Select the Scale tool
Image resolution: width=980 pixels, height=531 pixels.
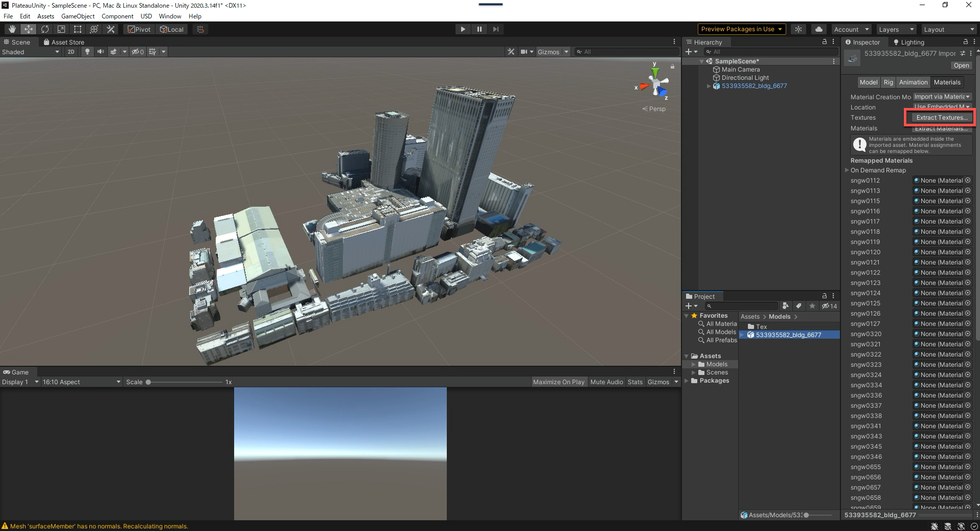click(x=61, y=29)
